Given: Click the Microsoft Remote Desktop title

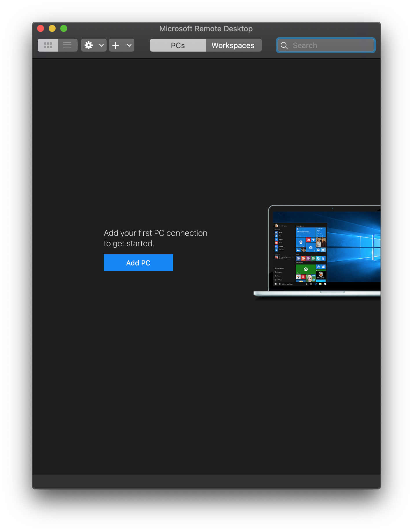Looking at the screenshot, I should [x=206, y=29].
